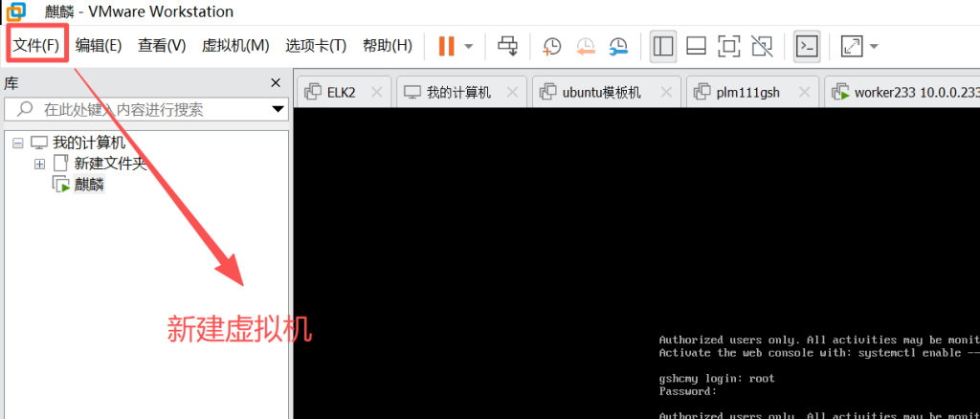
Task: Close the 库 library panel
Action: [x=276, y=83]
